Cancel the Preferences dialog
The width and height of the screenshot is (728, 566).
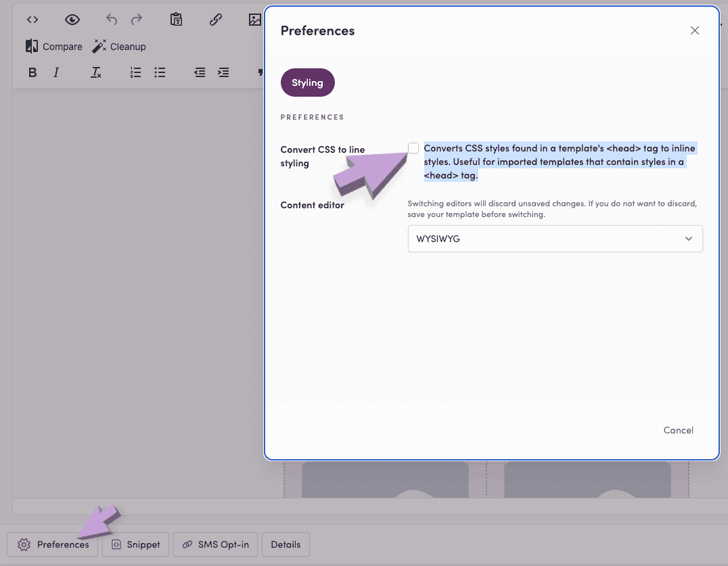pos(679,430)
